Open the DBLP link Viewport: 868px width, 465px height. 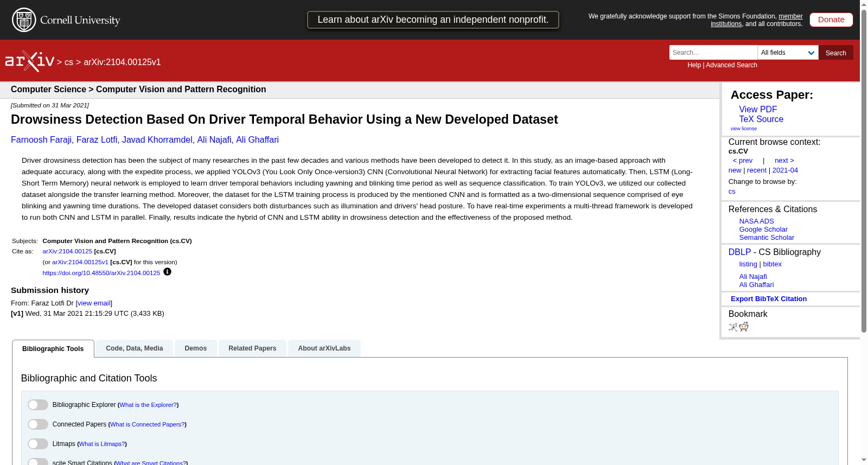(739, 252)
